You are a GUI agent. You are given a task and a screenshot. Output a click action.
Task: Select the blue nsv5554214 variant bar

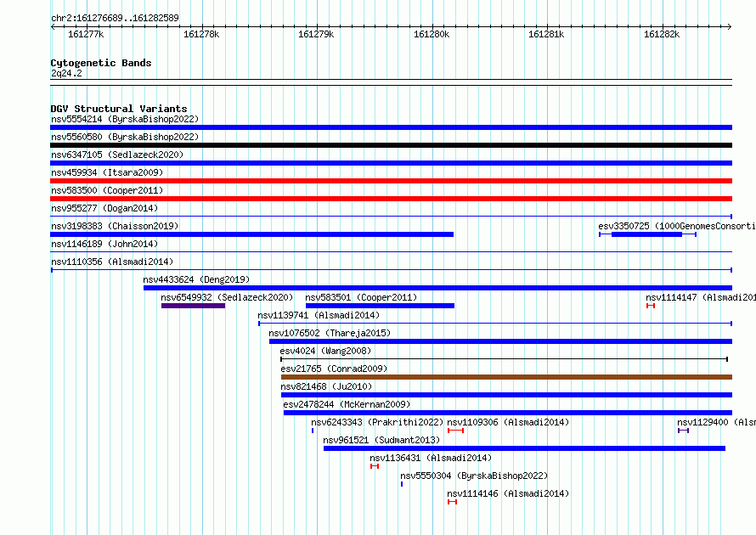[x=391, y=127]
